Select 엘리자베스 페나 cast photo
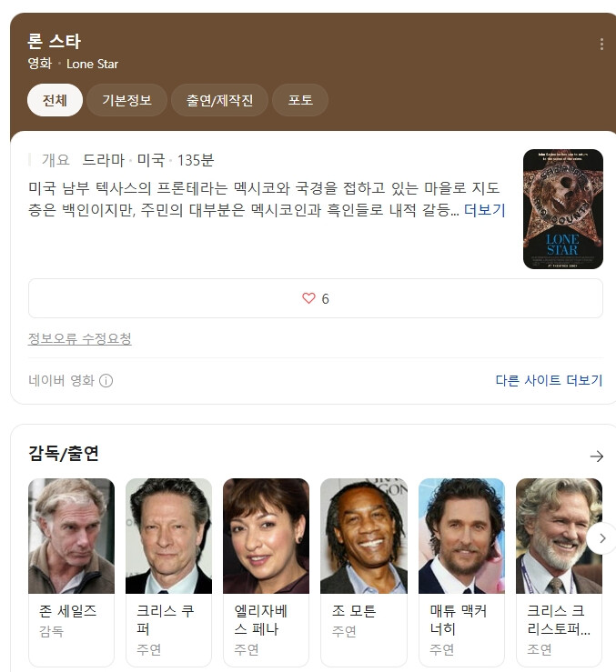616x672 pixels. coord(266,537)
